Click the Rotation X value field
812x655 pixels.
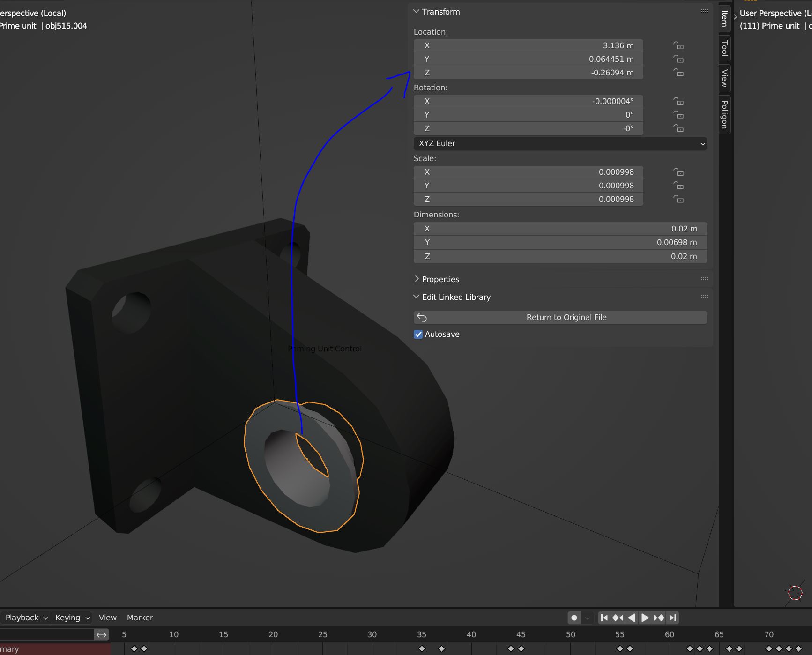(x=528, y=101)
